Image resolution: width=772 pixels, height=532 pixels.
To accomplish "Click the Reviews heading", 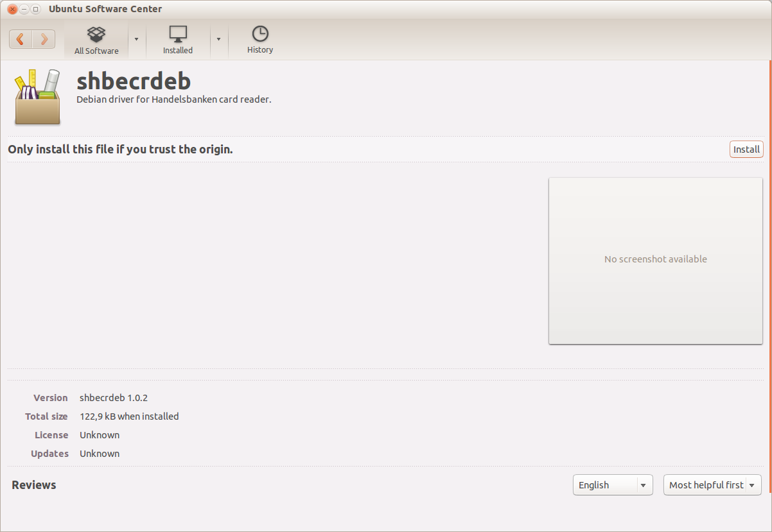I will point(34,485).
